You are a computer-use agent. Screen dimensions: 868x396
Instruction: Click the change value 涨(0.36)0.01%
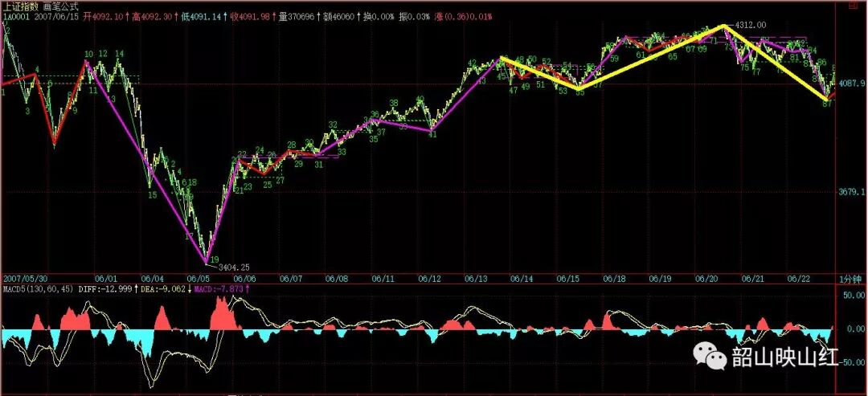coord(463,17)
